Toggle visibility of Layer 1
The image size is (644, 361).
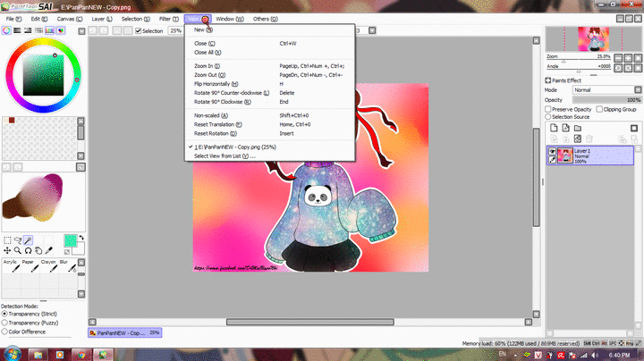point(552,151)
